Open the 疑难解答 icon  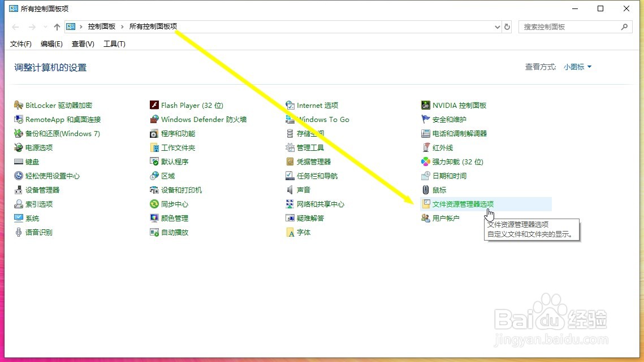click(x=290, y=218)
